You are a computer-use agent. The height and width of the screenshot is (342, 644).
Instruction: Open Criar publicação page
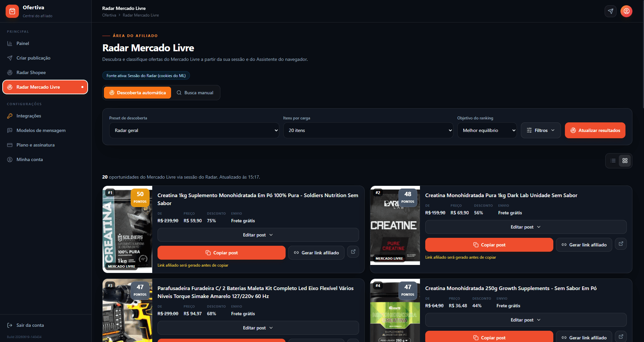[x=45, y=58]
